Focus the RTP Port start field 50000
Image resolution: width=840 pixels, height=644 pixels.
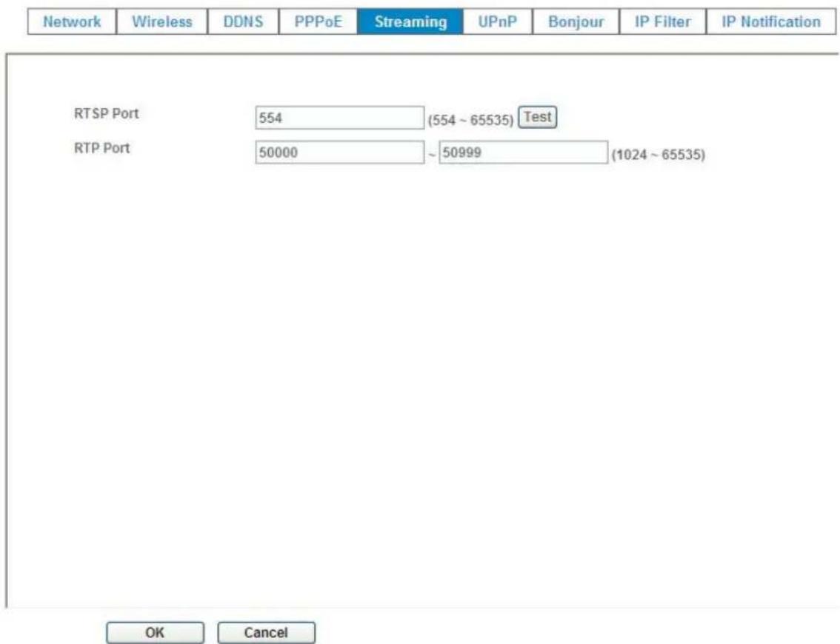[340, 152]
